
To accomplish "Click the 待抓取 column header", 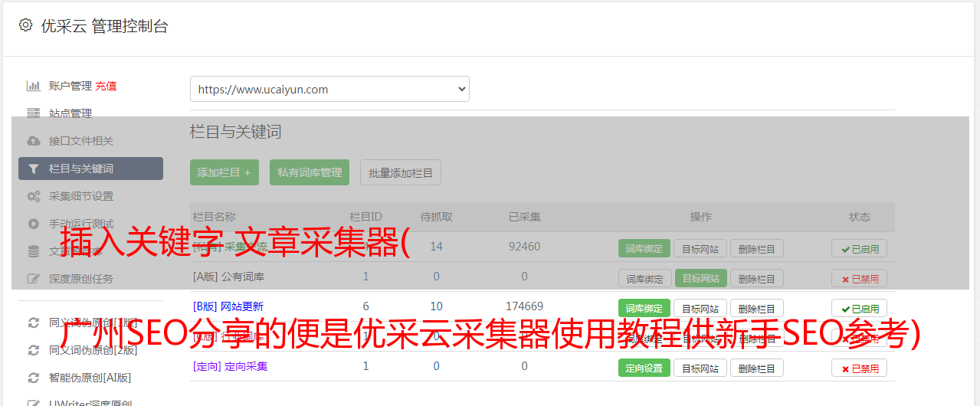I will 436,217.
